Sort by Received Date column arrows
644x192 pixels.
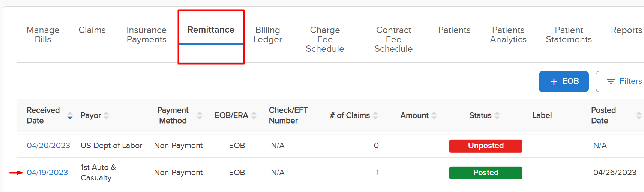click(x=70, y=116)
